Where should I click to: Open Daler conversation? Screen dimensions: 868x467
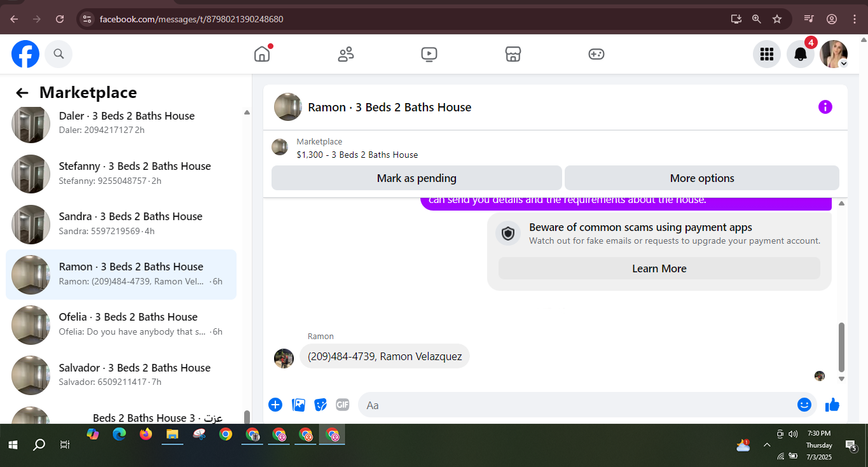[x=121, y=122]
